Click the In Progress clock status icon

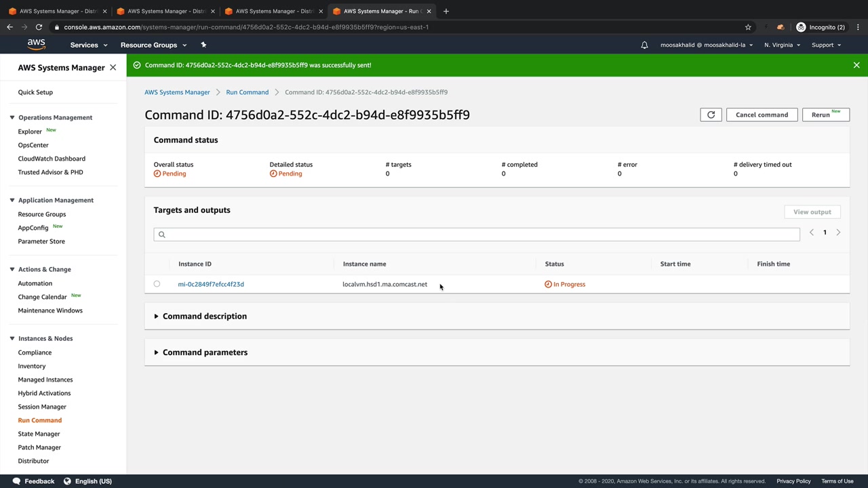(548, 284)
